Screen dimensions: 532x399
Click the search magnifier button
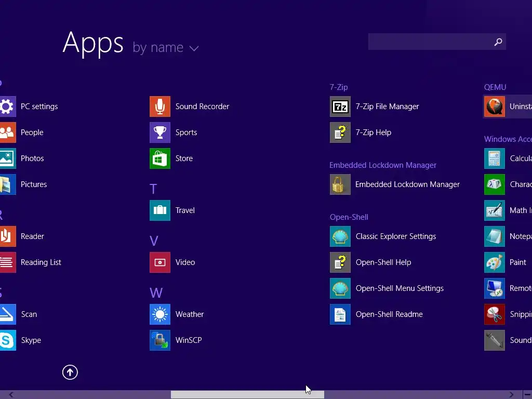[x=498, y=42]
